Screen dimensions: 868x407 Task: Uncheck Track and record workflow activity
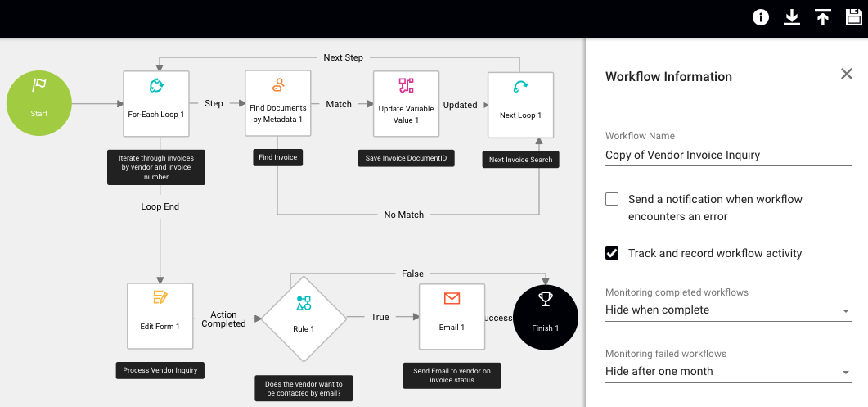click(612, 253)
